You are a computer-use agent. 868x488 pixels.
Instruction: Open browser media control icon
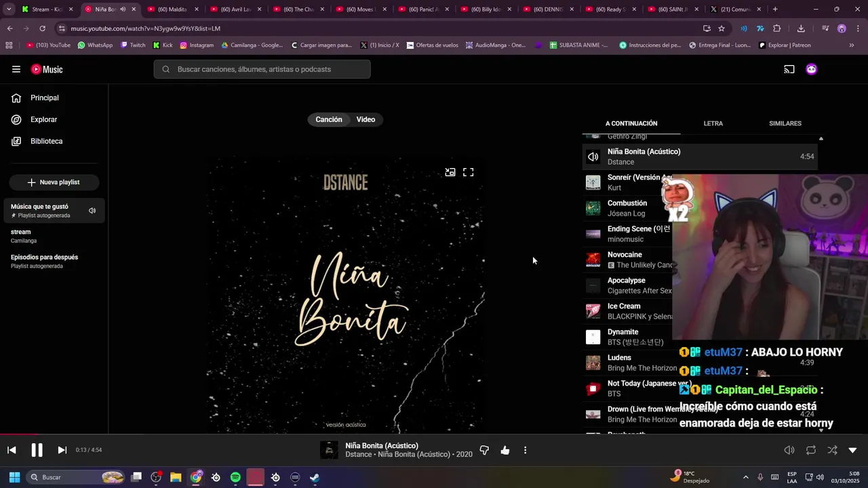coord(825,28)
